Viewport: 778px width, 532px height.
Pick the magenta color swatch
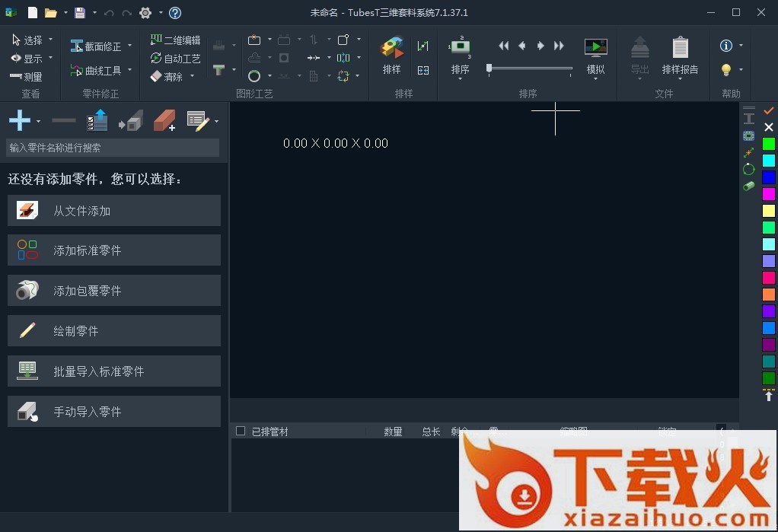click(769, 194)
